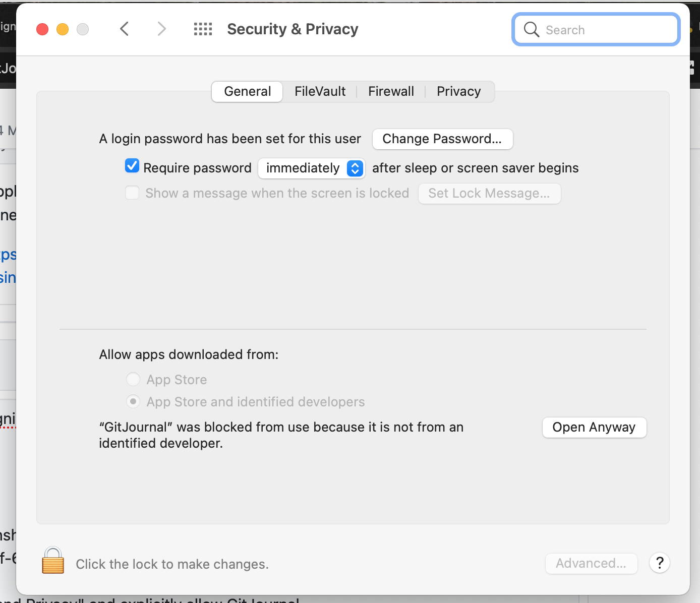Click the search magnifier icon

[x=531, y=29]
